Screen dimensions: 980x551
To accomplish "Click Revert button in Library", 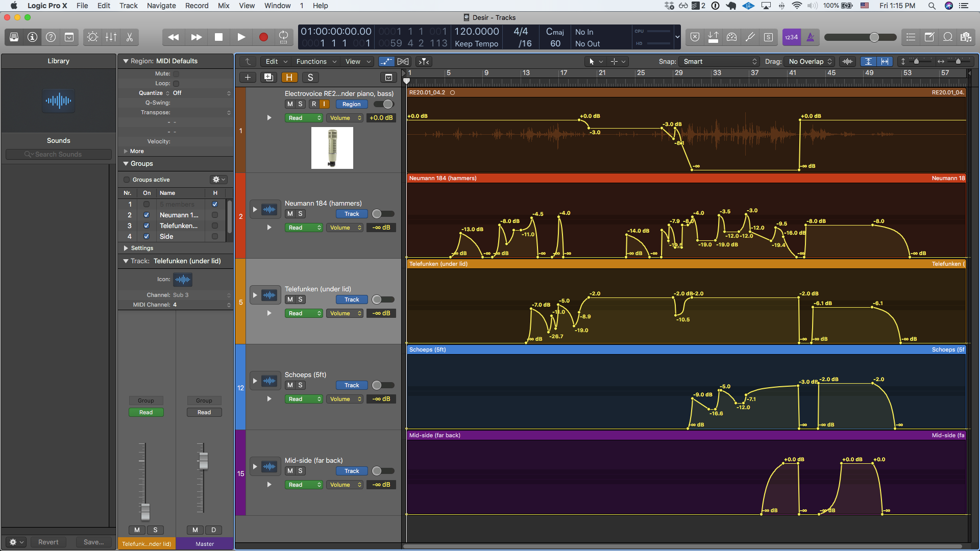I will pyautogui.click(x=48, y=542).
